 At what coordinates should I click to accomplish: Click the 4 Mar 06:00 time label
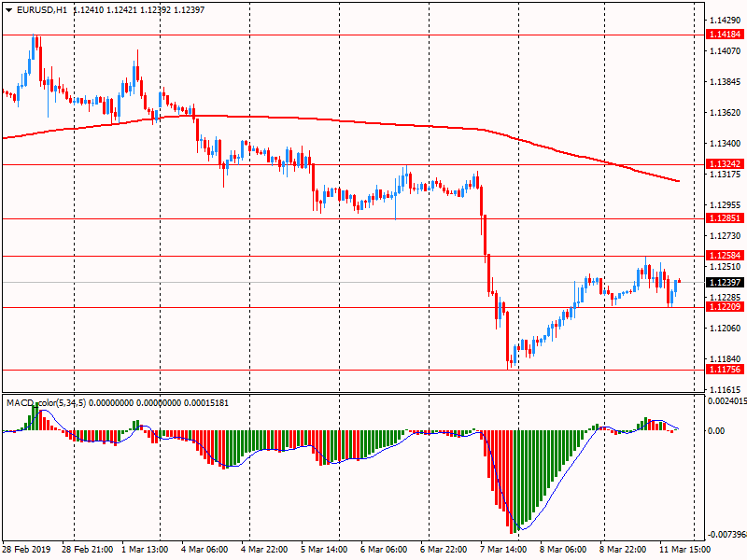pos(204,549)
